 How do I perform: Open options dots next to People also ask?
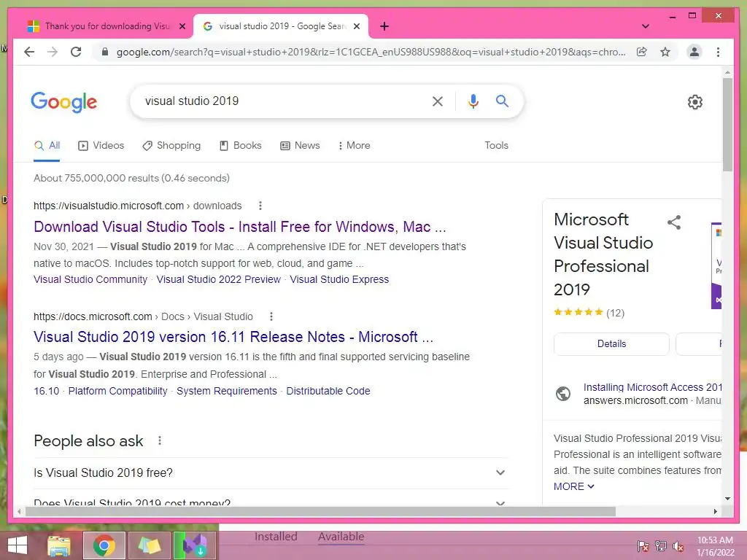coord(160,440)
